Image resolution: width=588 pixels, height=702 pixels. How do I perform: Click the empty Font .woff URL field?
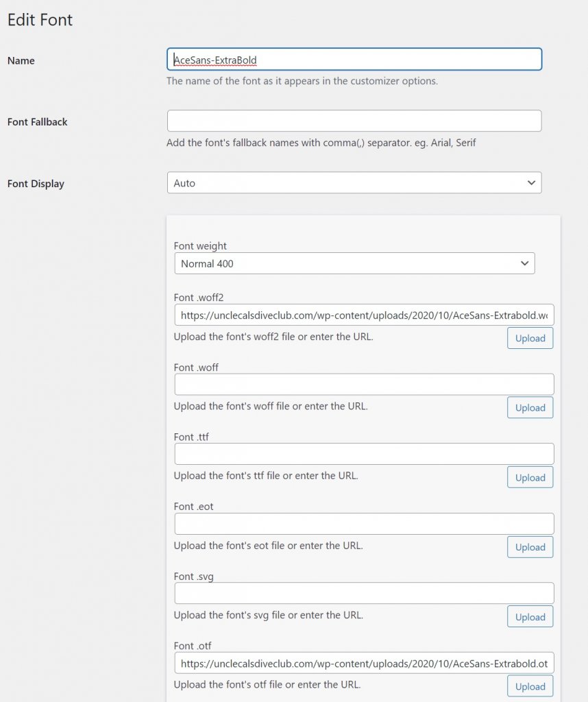(x=365, y=384)
